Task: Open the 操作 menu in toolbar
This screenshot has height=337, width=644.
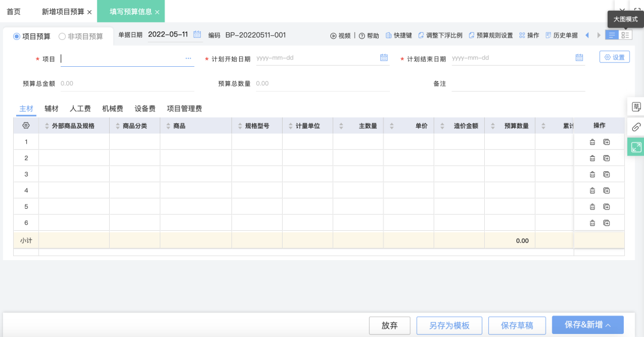Action: click(x=529, y=35)
